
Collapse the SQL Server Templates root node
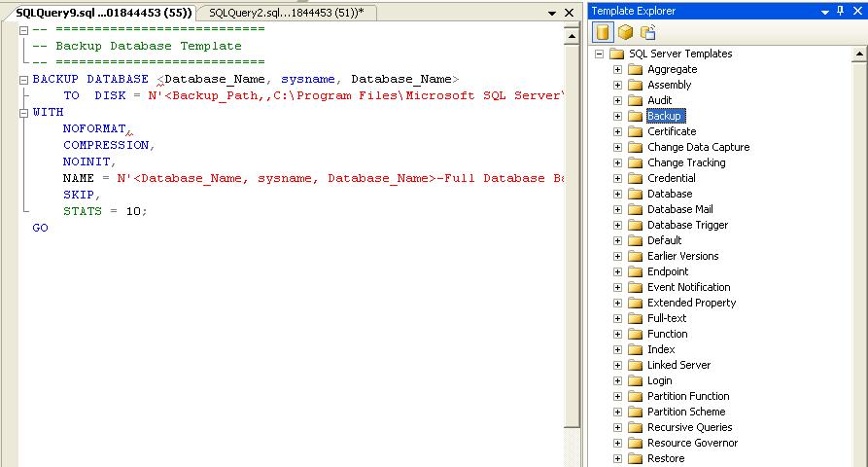coord(600,54)
